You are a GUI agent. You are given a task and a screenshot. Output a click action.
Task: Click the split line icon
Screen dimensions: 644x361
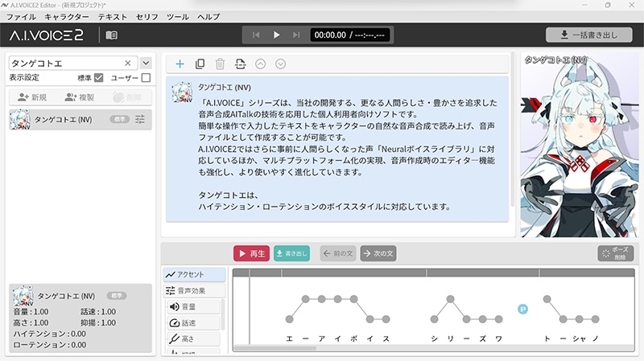click(x=240, y=64)
